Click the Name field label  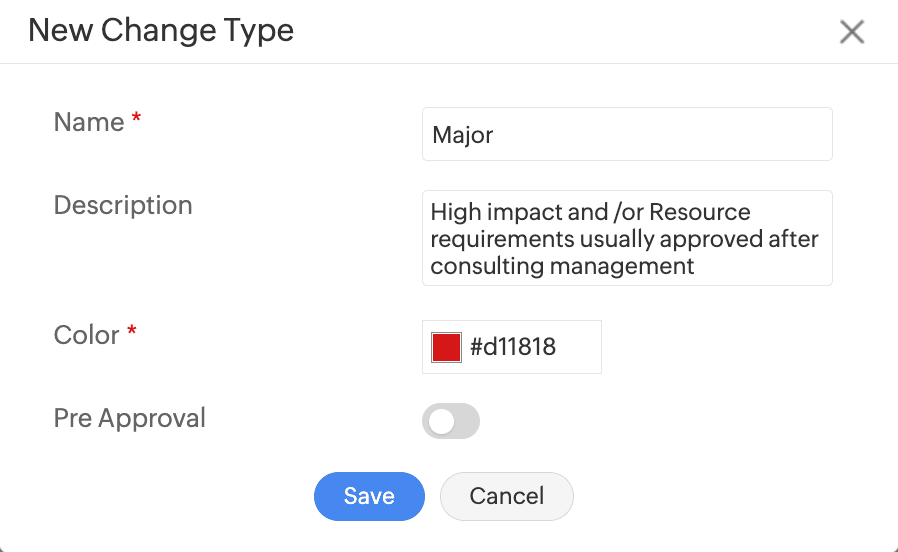pos(89,122)
